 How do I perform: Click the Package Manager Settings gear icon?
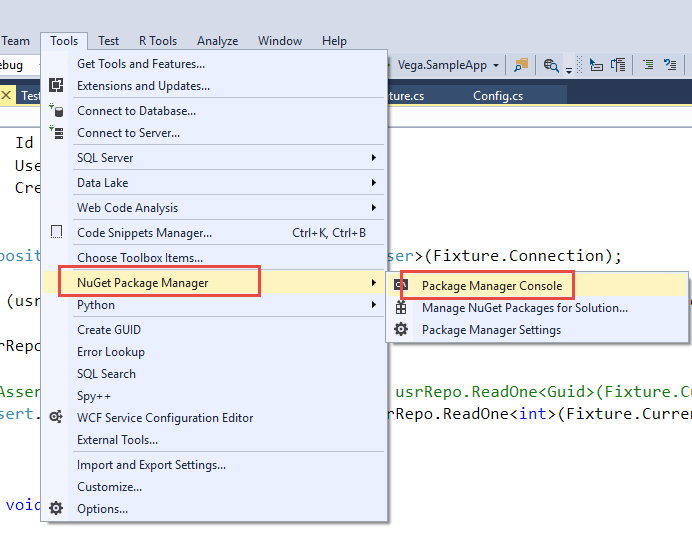coord(402,330)
